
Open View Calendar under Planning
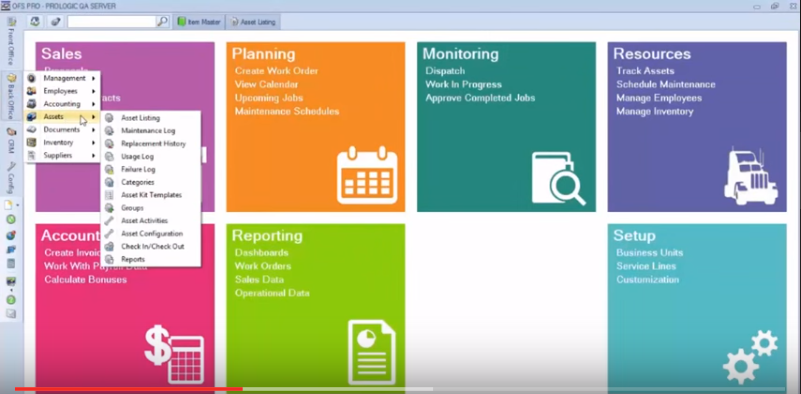coord(266,84)
